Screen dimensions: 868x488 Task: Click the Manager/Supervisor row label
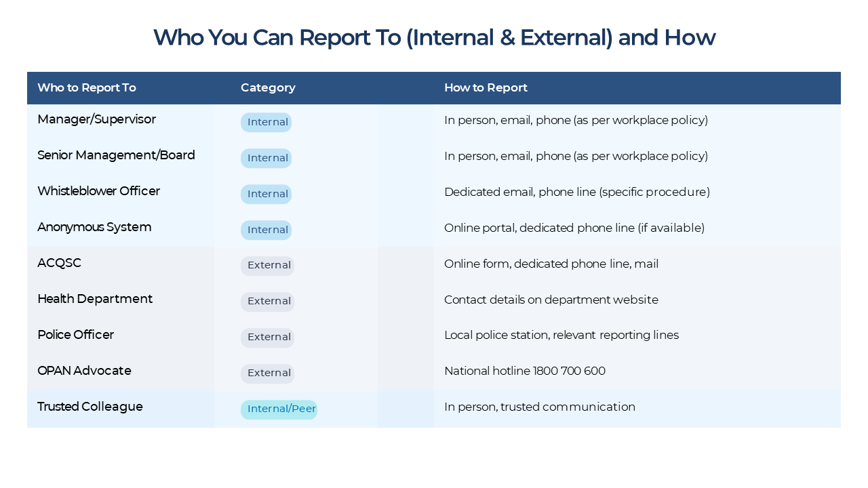[96, 119]
